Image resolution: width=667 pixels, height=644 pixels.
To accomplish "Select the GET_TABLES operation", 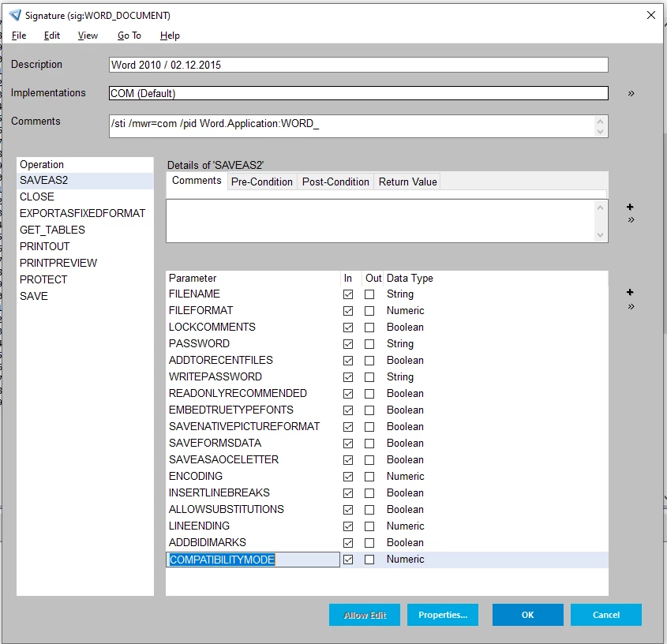I will 84,230.
